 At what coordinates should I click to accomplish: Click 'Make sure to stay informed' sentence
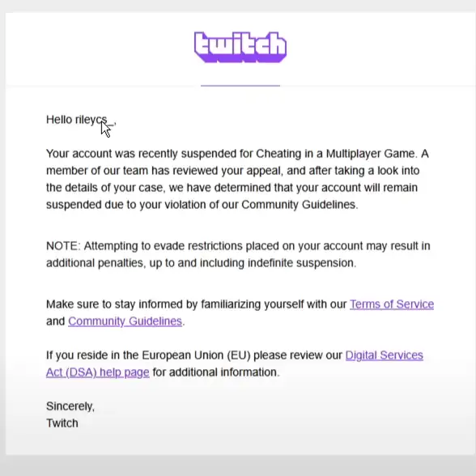(x=115, y=304)
